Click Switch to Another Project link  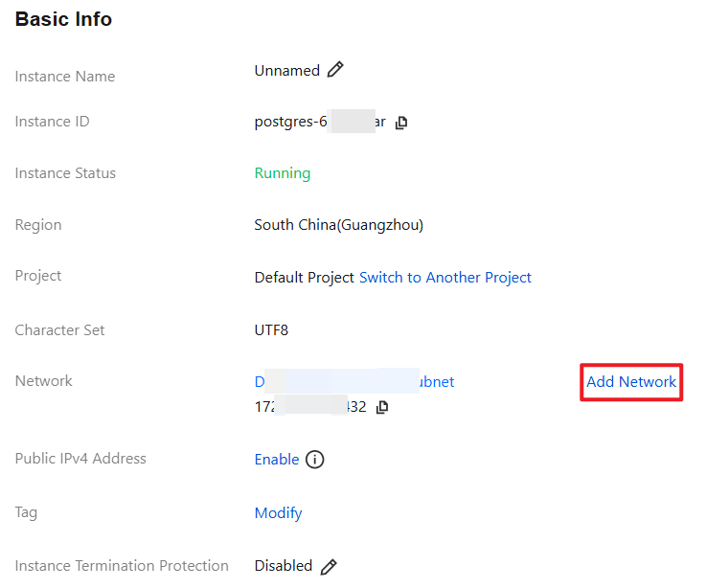click(x=445, y=278)
